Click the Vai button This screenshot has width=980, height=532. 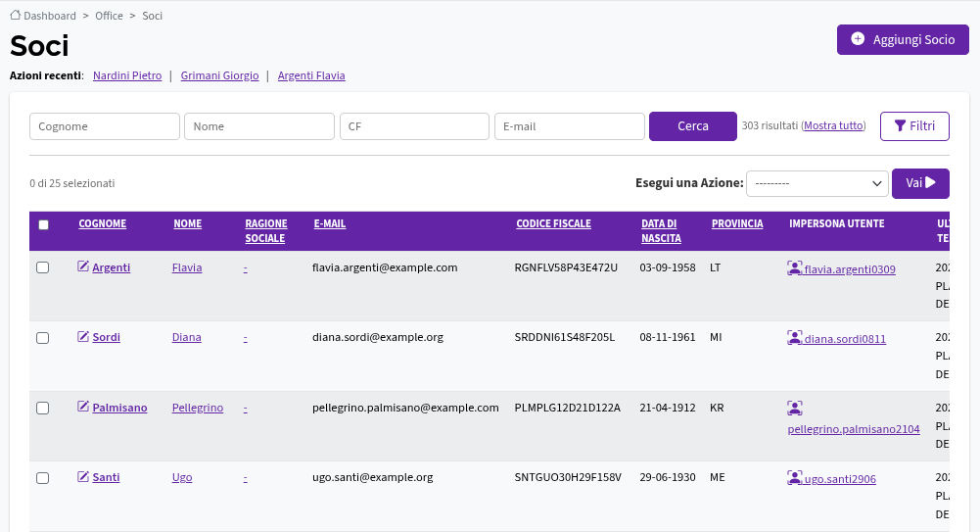pyautogui.click(x=920, y=184)
